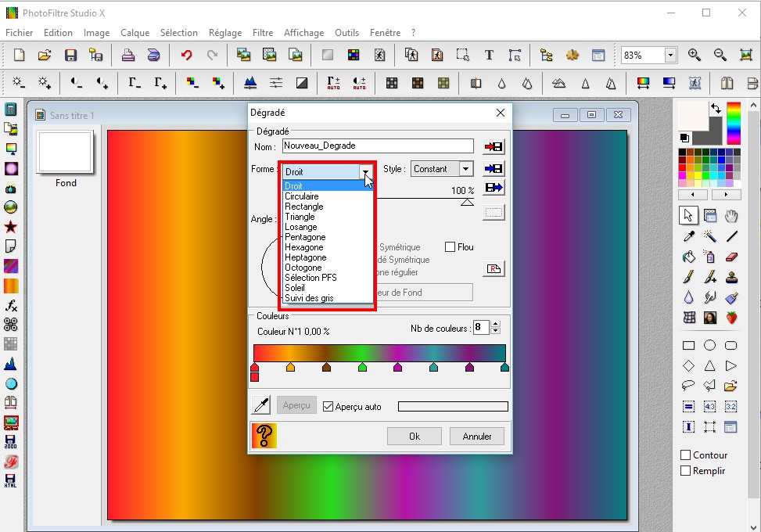The height and width of the screenshot is (532, 761).
Task: Enable the Contour checkbox
Action: 686,455
